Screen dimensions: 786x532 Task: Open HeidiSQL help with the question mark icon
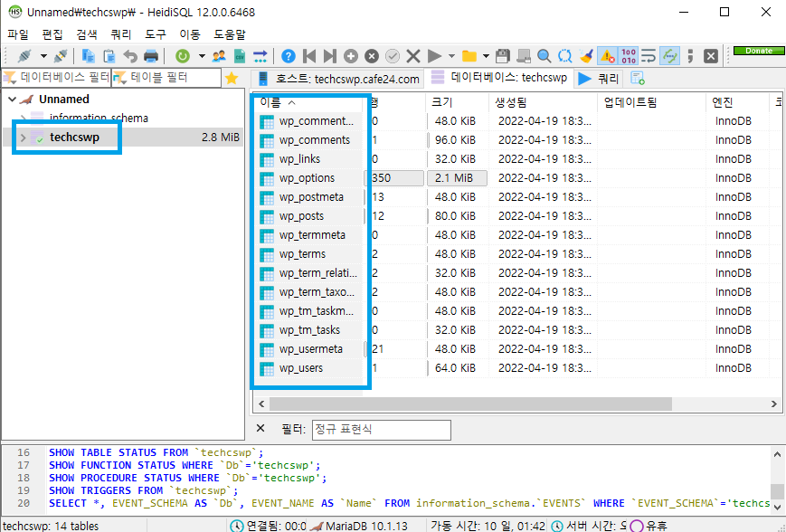(288, 56)
